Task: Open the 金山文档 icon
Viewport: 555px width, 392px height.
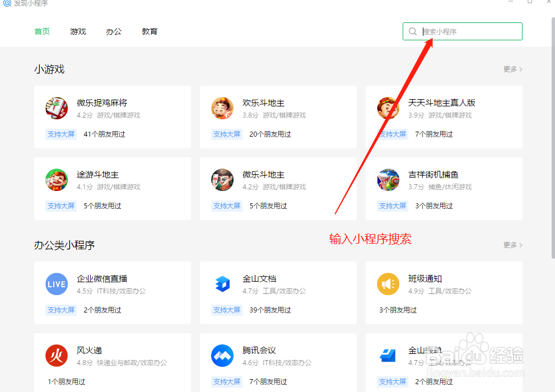Action: pos(222,284)
